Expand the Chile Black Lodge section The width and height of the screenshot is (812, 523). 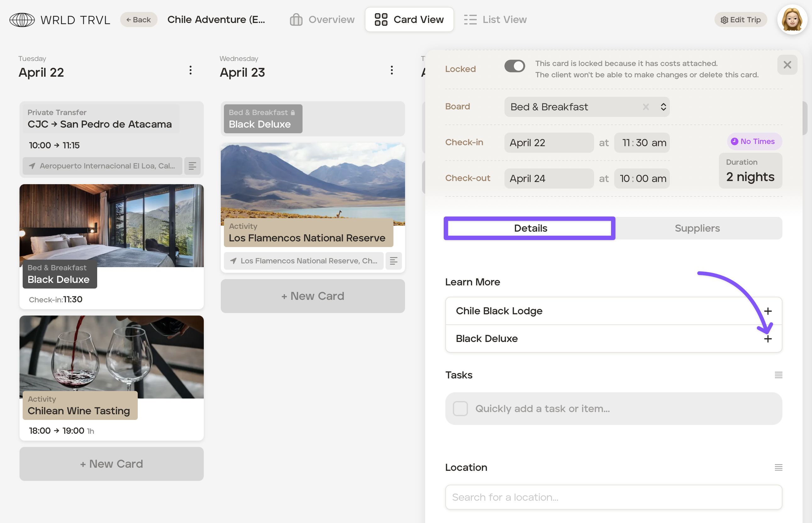click(x=767, y=311)
